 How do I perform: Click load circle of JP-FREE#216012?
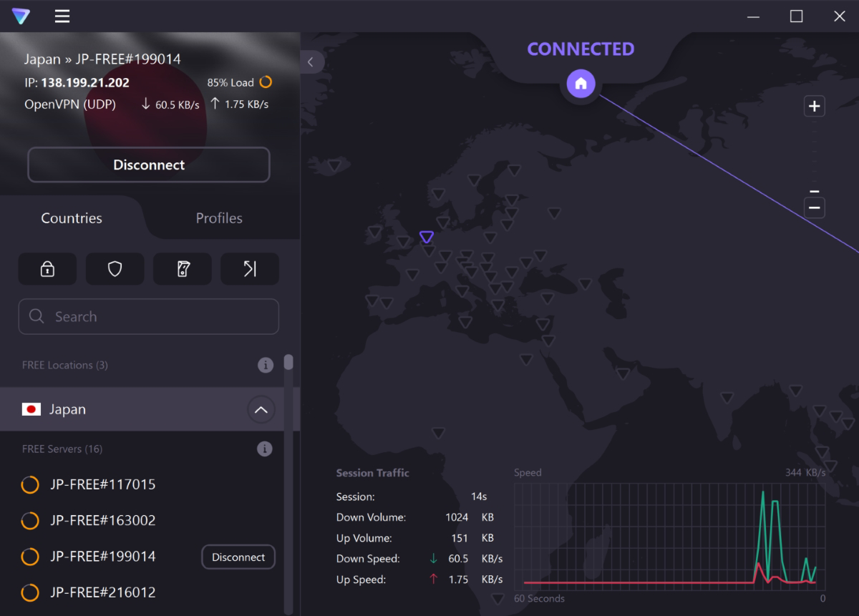coord(30,592)
